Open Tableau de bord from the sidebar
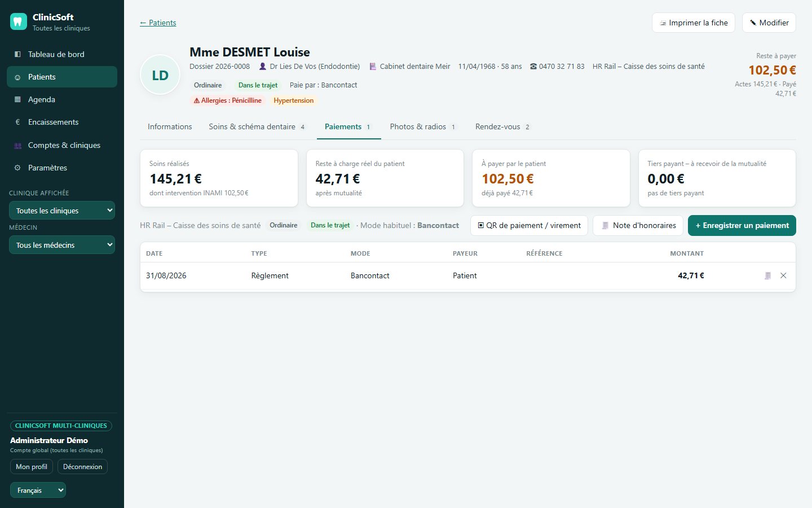Screen dimensions: 812x508 click(x=62, y=54)
